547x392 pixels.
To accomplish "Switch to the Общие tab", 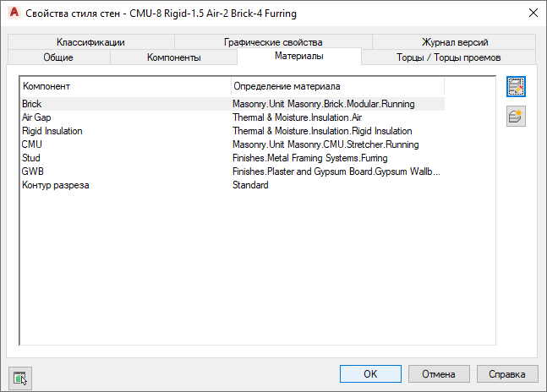I will pos(58,57).
